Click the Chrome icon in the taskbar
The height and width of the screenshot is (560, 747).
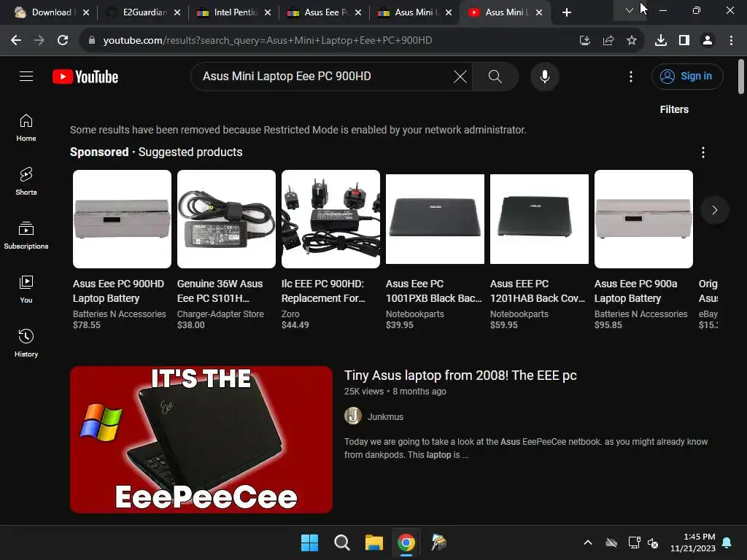click(406, 542)
